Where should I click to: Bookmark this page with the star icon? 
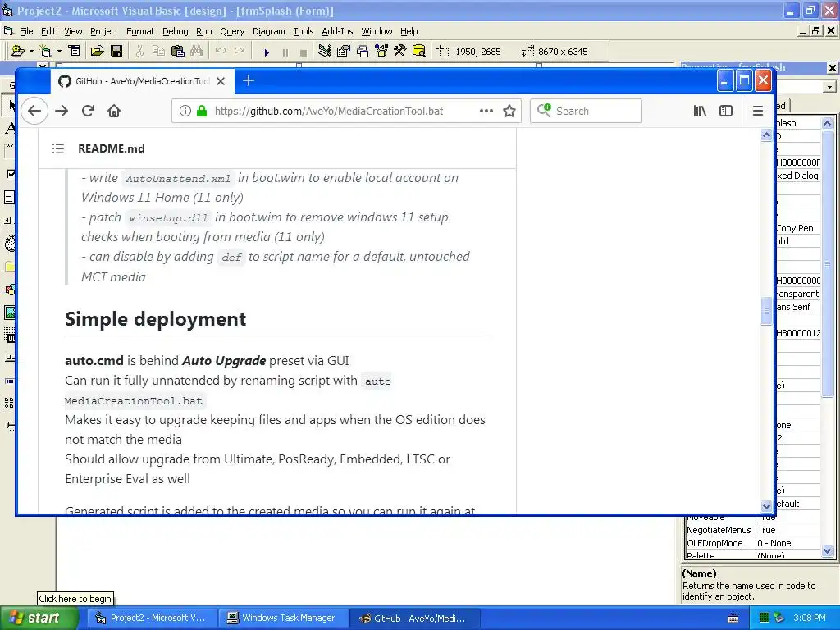tap(509, 111)
